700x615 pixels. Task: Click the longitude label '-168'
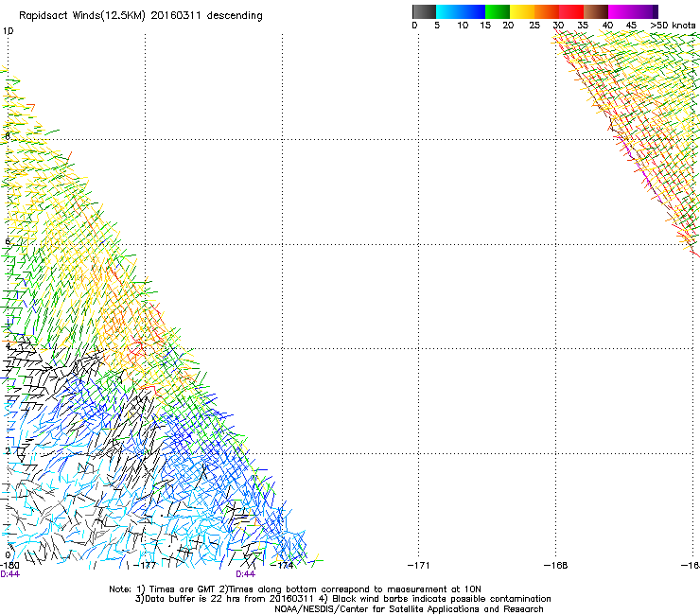tap(556, 566)
